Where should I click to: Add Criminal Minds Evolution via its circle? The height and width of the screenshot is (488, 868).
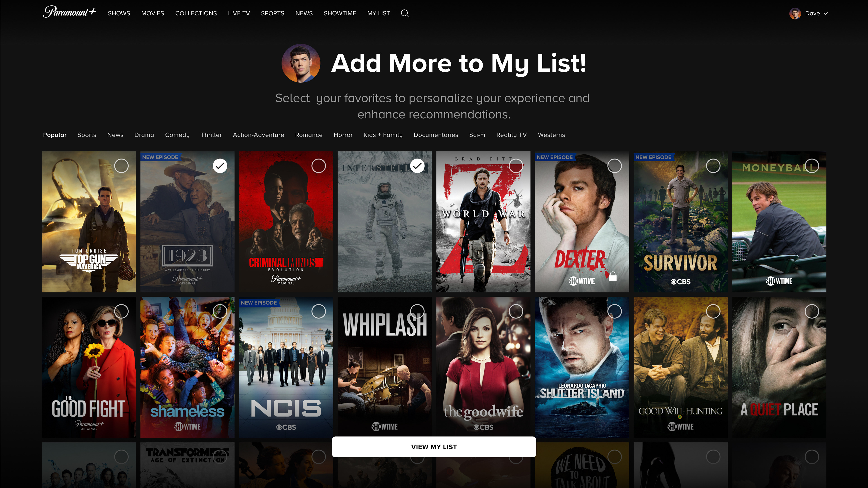click(x=318, y=166)
